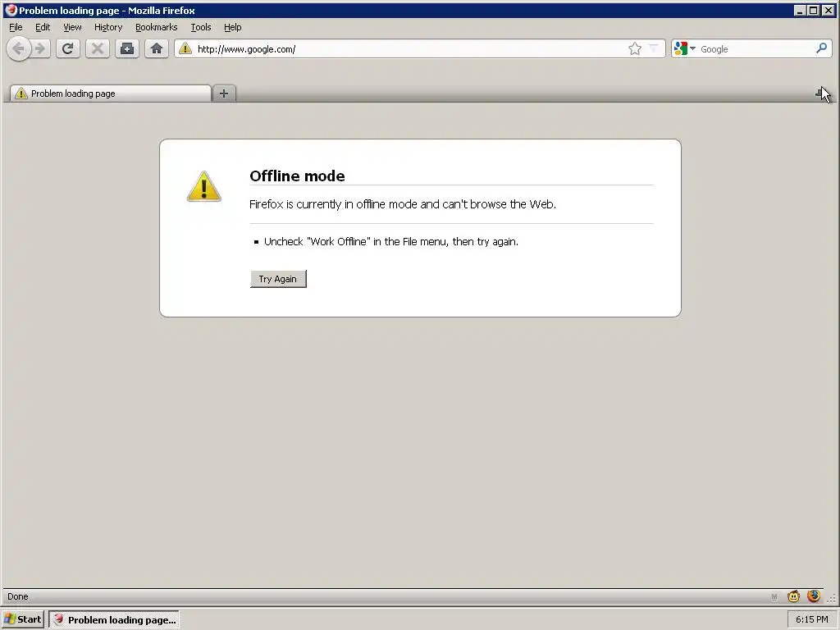This screenshot has height=630, width=840.
Task: Click the Problem loading page taskbar button
Action: pyautogui.click(x=114, y=620)
